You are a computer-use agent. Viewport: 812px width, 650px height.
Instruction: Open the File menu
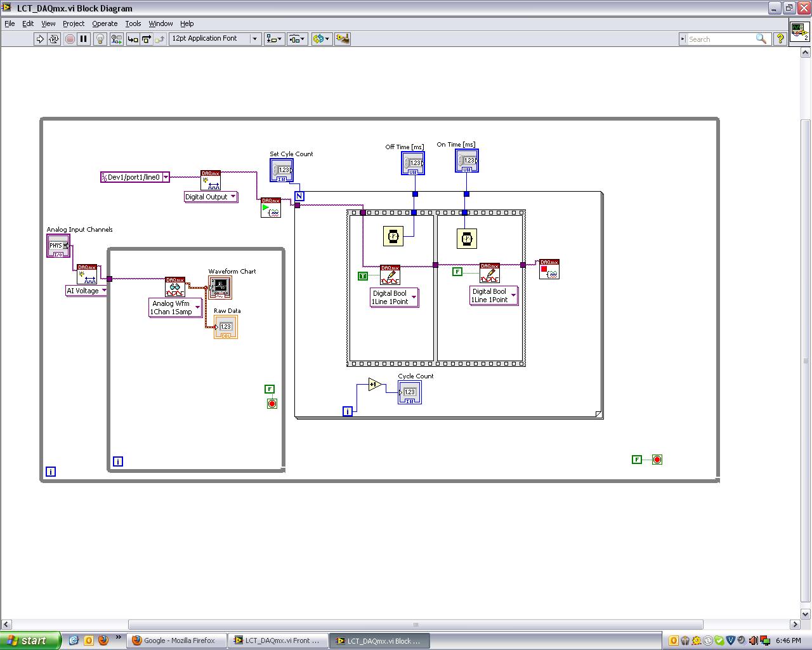click(x=10, y=23)
